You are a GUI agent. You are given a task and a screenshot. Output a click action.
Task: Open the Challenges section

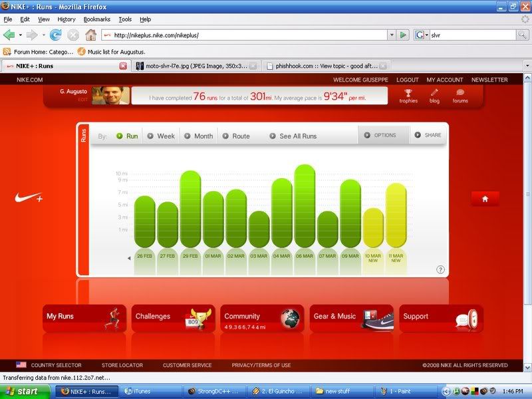click(174, 318)
